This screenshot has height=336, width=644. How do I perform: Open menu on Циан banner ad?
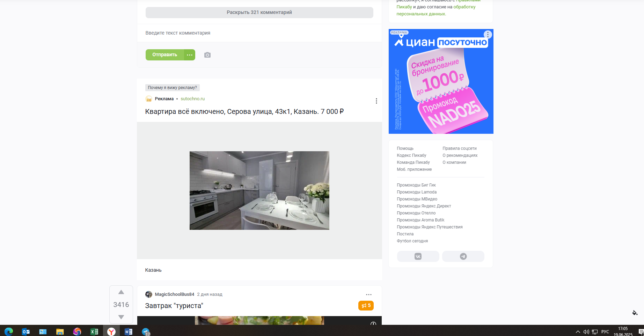coord(488,35)
